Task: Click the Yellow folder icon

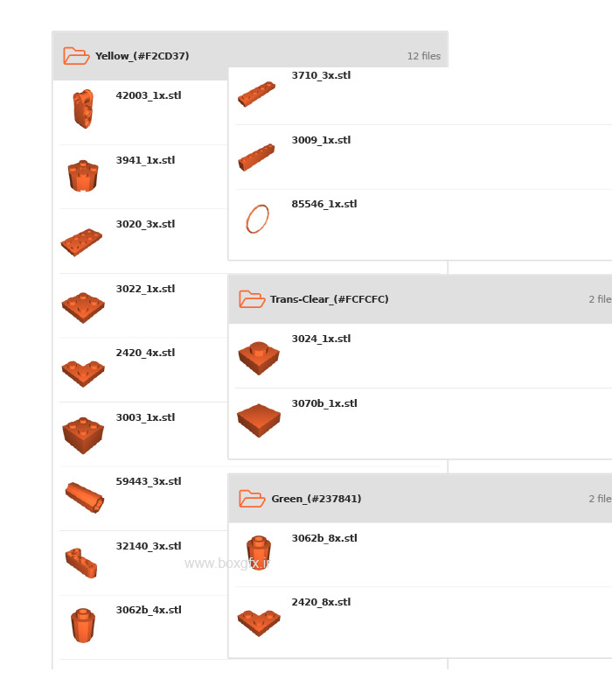Action: tap(76, 56)
